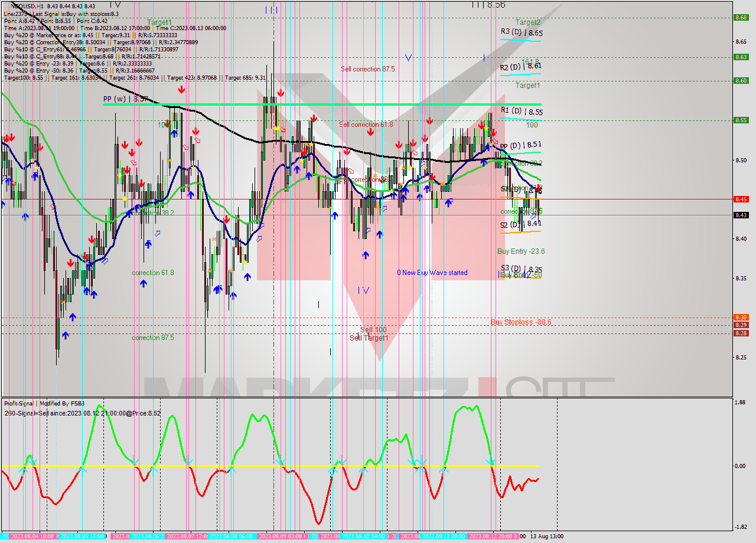Click the 8.30 orange stoploss price tag

741,318
